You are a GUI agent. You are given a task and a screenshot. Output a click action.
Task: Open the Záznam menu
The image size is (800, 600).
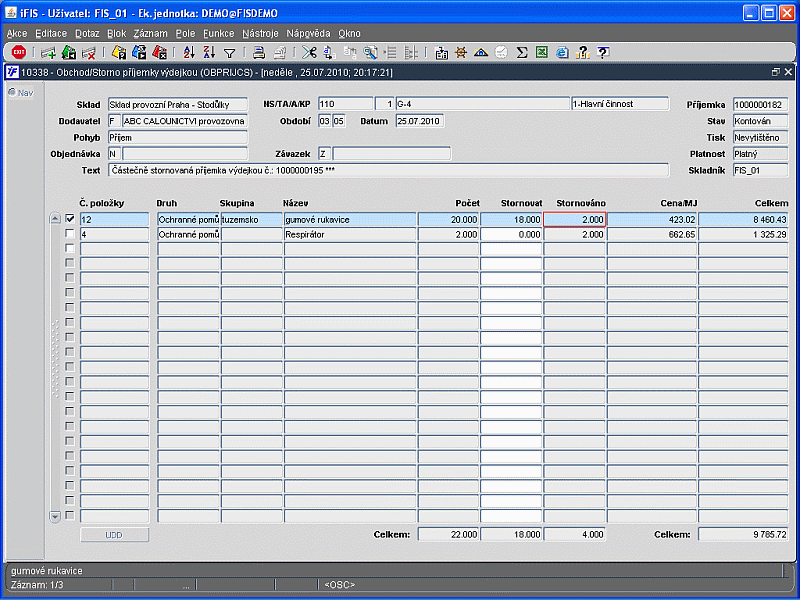tap(150, 33)
